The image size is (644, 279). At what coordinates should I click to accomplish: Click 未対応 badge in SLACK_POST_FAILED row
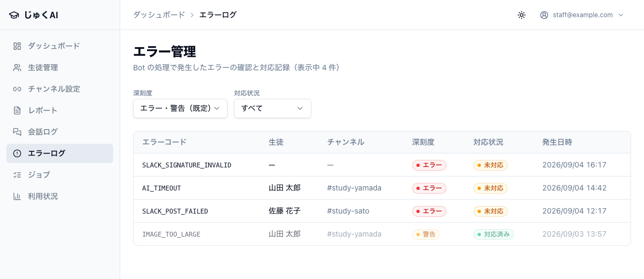(x=491, y=211)
